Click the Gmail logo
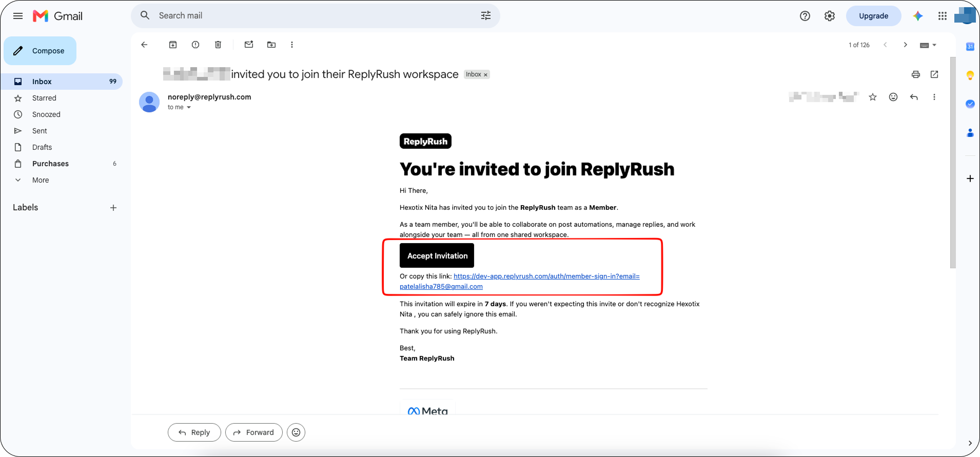Screen dimensions: 980x457 coord(57,16)
